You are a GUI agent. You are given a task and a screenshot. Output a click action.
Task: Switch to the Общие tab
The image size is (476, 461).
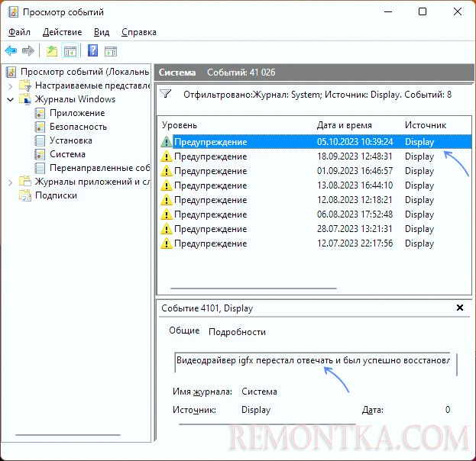coord(184,330)
